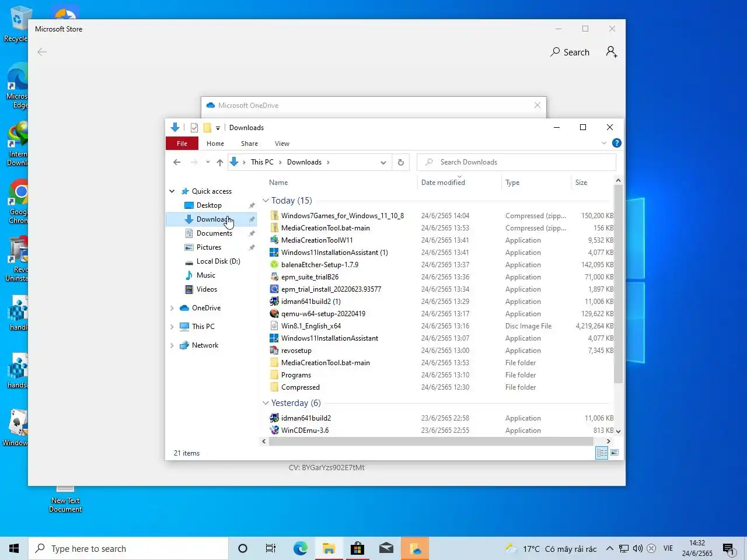Open the Properties quick access toolbar icon

pos(194,128)
